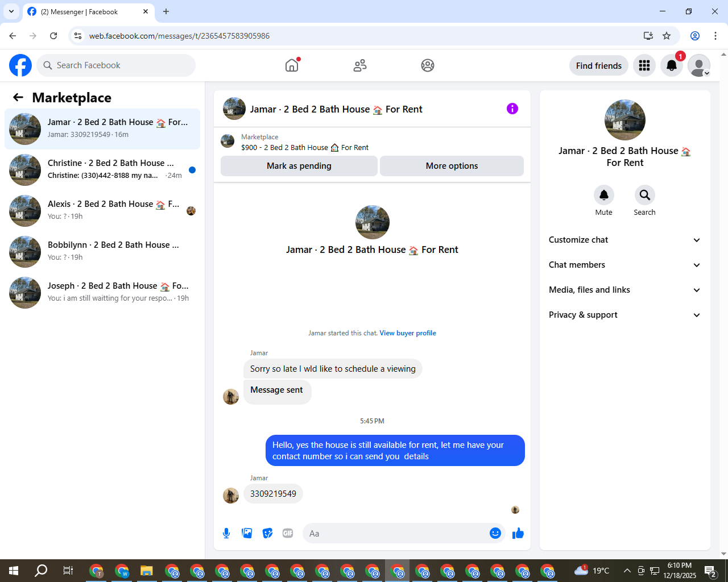Open the Friends icon in top navigation
Screen dimensions: 728x582
pyautogui.click(x=360, y=65)
